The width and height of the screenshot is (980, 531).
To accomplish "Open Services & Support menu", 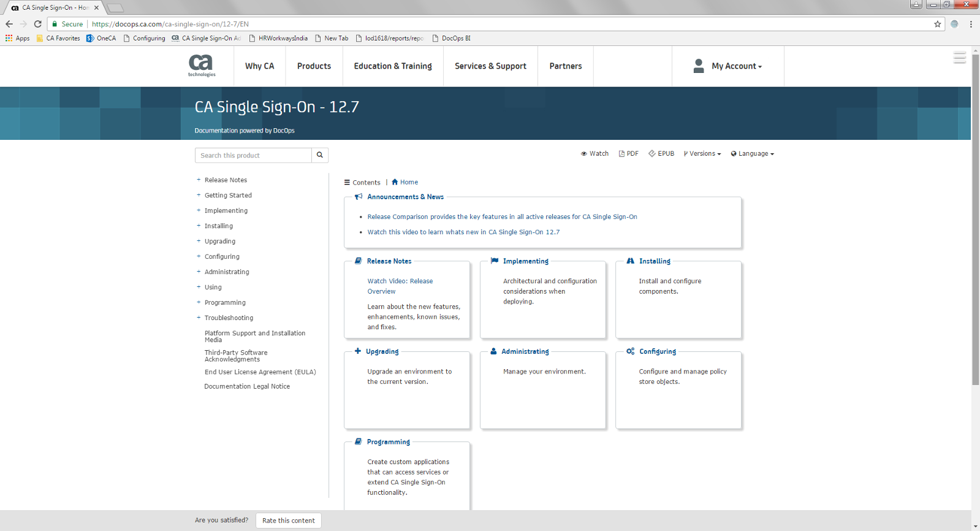I will (490, 66).
